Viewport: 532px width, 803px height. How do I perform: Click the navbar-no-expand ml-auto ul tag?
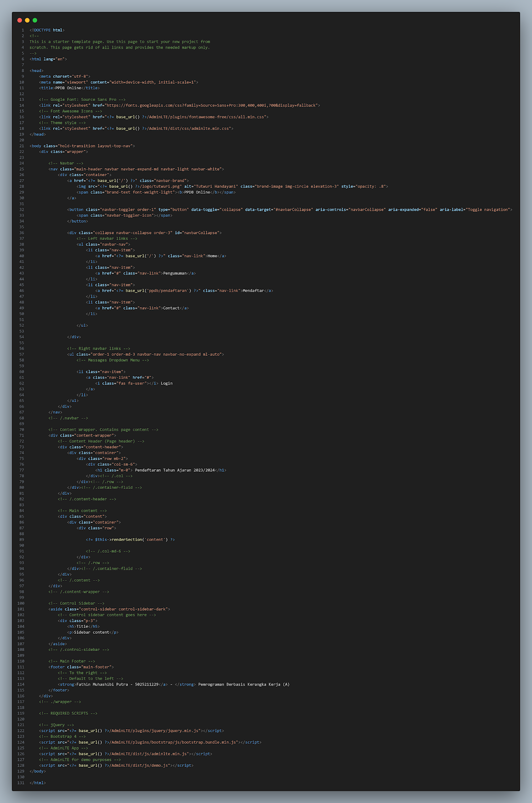coord(145,354)
